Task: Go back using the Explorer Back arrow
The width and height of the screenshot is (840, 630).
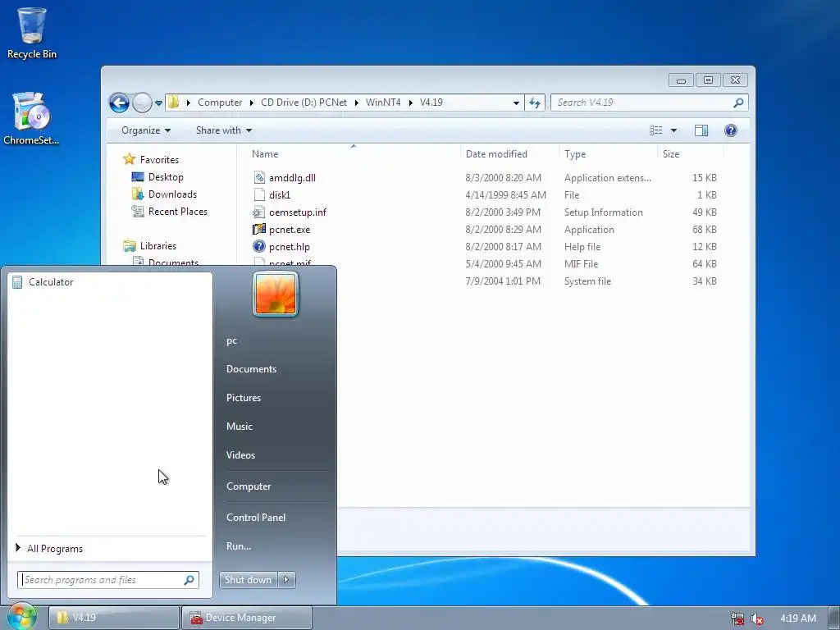Action: coord(119,103)
